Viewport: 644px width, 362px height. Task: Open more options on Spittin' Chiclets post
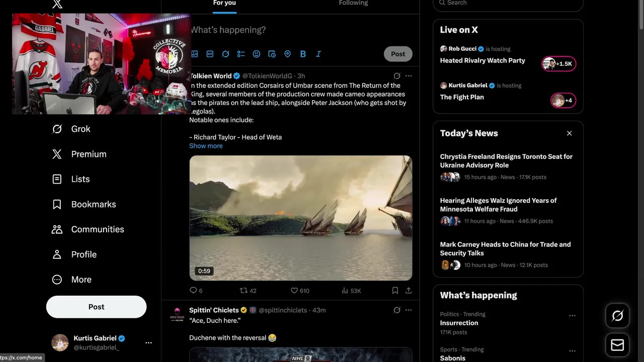[x=409, y=310]
